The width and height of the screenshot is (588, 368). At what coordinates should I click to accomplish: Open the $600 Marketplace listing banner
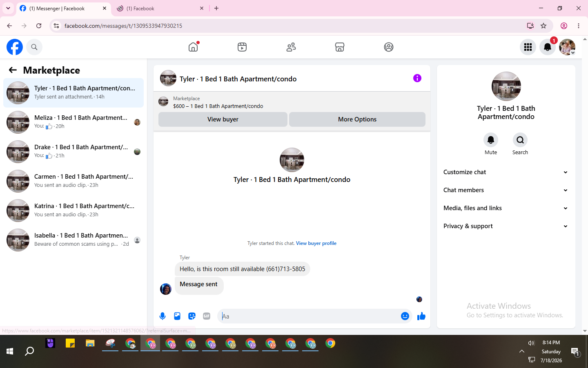292,102
